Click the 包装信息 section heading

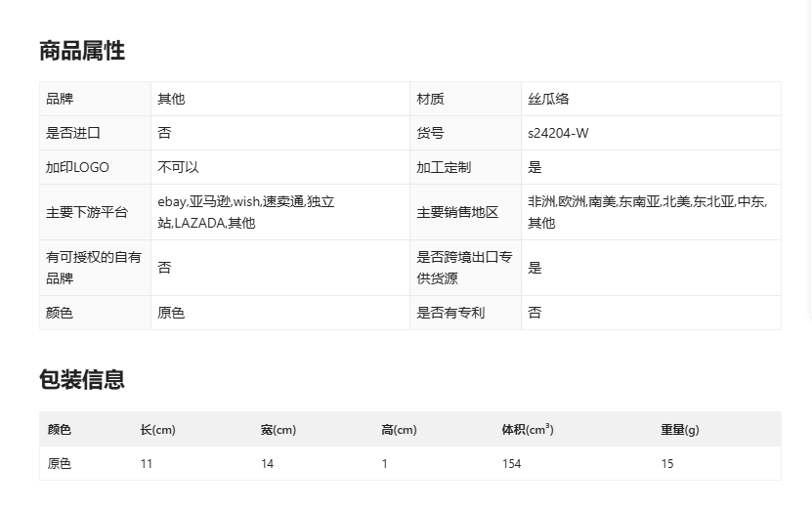pos(82,380)
